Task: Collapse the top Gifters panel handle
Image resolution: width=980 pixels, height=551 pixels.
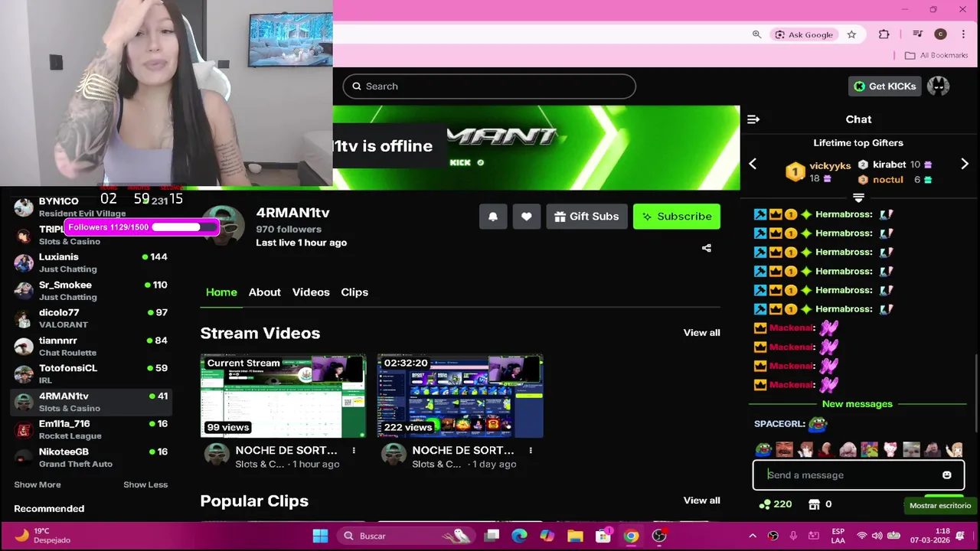Action: [x=858, y=197]
